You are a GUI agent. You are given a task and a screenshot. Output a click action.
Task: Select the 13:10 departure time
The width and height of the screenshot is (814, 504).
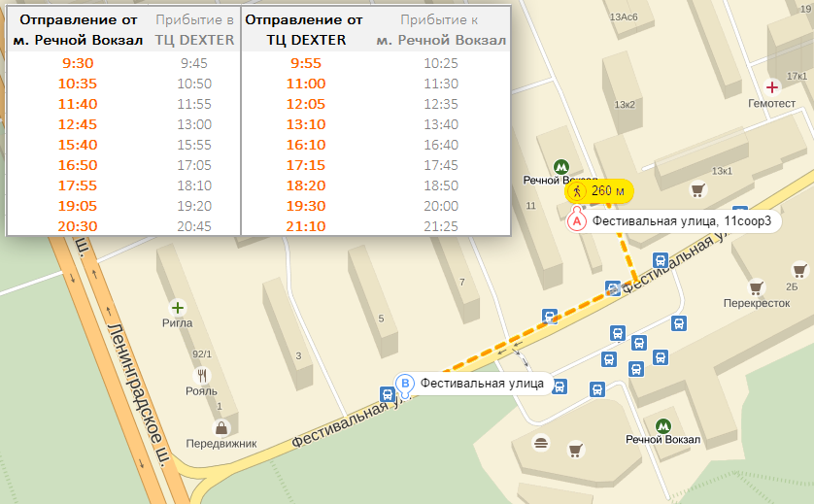306,124
